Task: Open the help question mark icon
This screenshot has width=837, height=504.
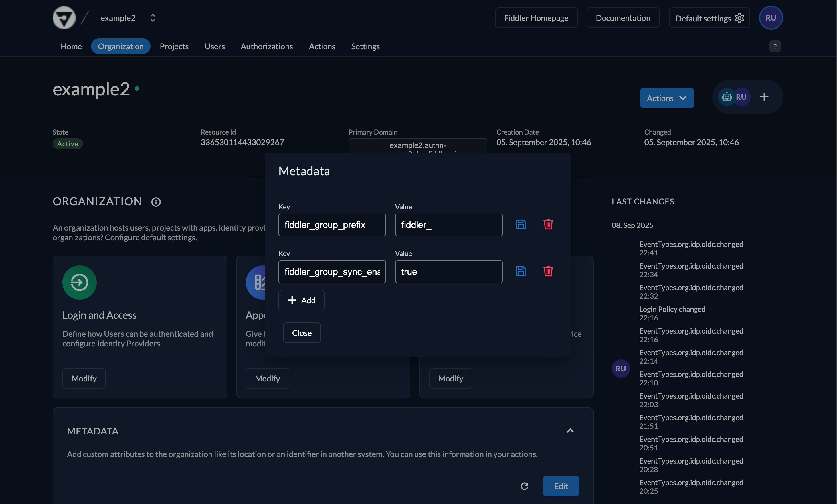Action: (x=775, y=46)
